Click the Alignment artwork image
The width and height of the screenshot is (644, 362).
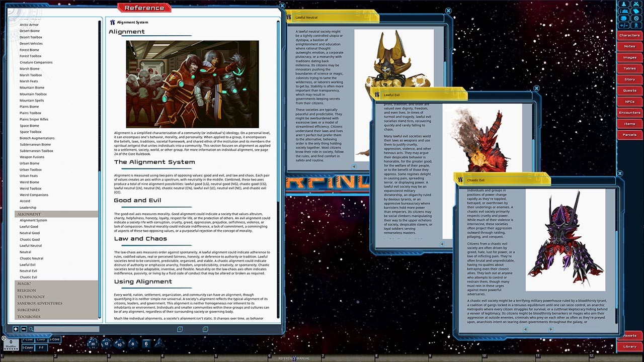(192, 84)
